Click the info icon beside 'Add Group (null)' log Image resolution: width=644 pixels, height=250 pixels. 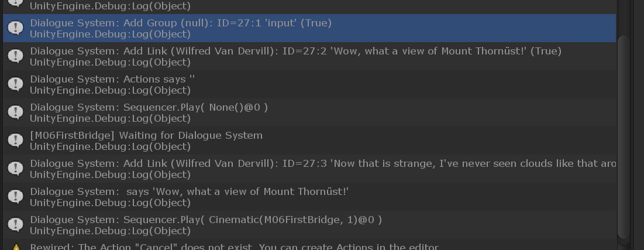click(16, 28)
